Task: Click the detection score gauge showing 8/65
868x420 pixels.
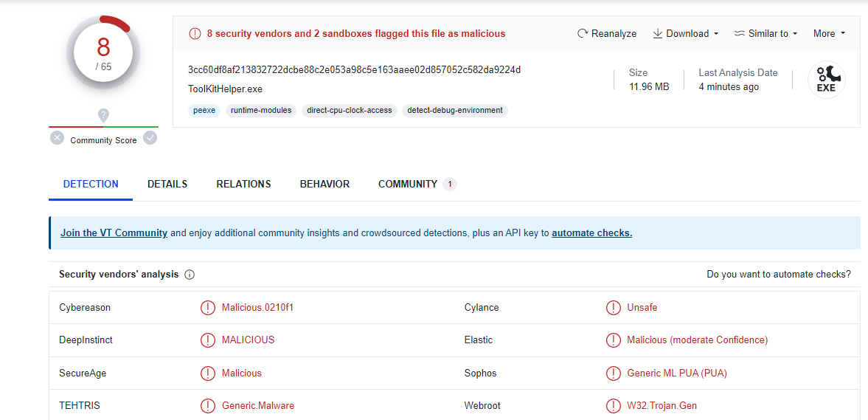Action: click(103, 53)
